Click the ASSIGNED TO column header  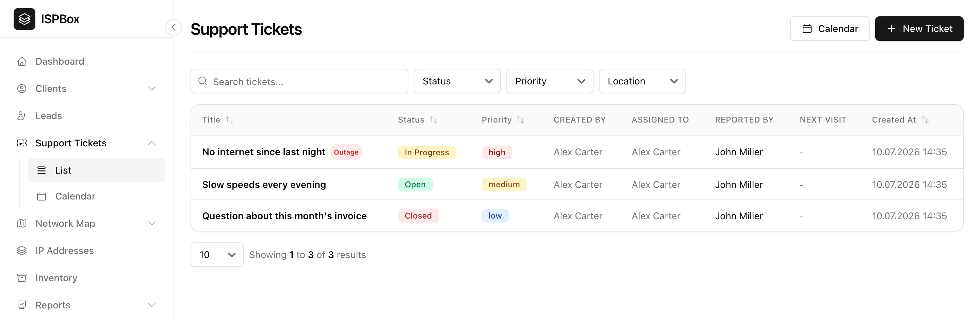pos(660,120)
